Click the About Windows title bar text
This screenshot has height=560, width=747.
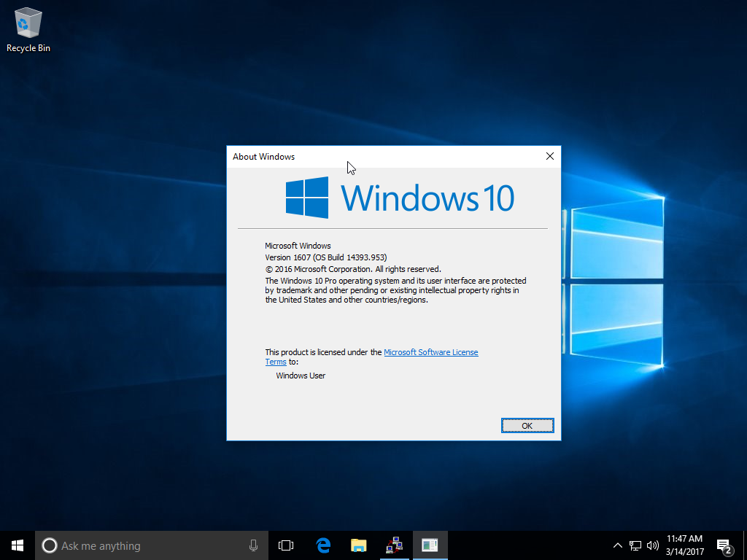[263, 157]
